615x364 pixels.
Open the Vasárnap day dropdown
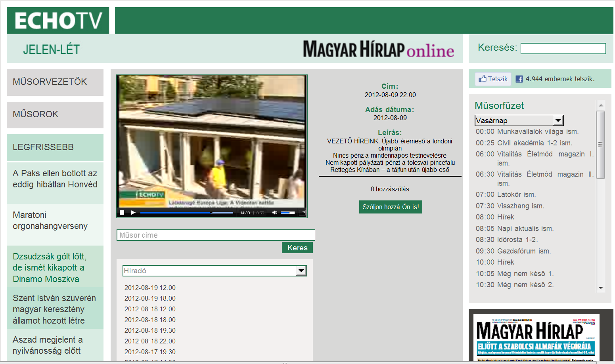[x=519, y=120]
